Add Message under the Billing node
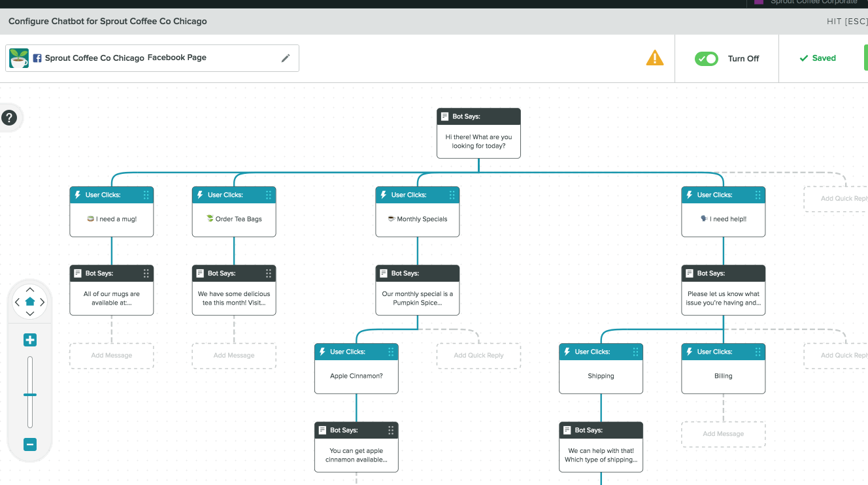This screenshot has height=485, width=868. click(x=724, y=434)
